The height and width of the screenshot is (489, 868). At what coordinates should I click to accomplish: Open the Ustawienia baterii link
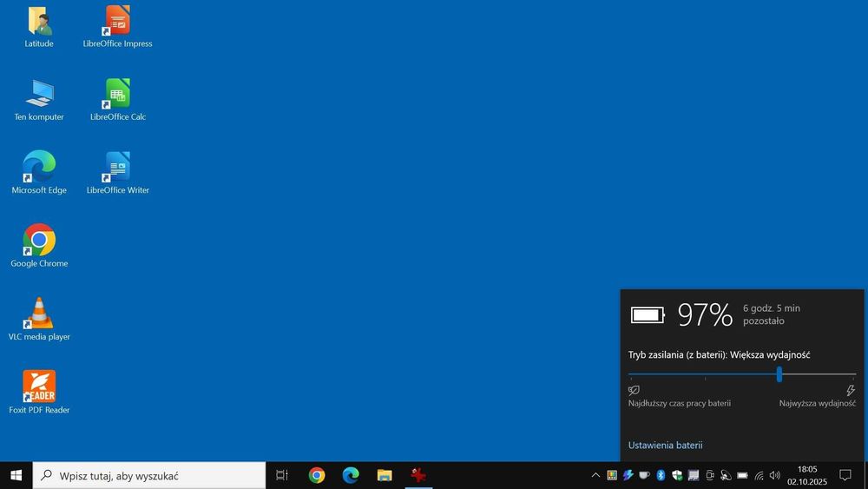[665, 445]
